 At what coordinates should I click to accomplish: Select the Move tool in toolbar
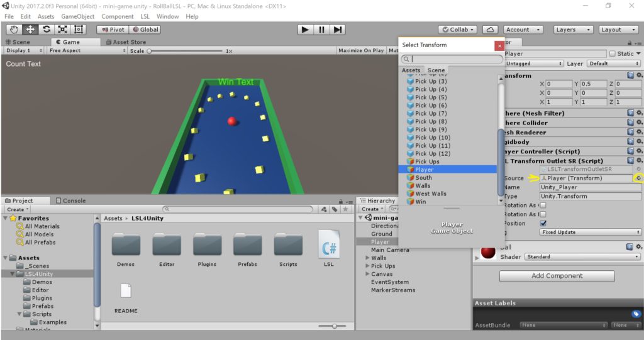(x=30, y=30)
